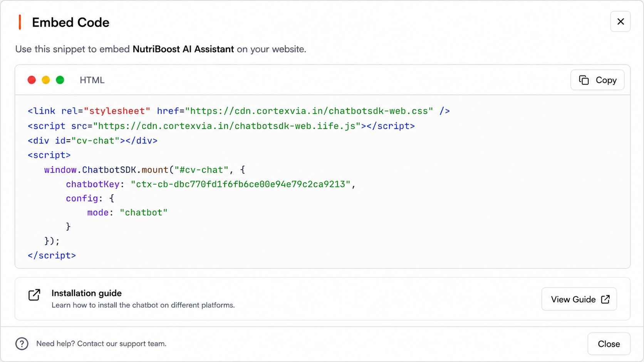The height and width of the screenshot is (362, 644).
Task: Click the Embed Code dialog title
Action: 70,22
